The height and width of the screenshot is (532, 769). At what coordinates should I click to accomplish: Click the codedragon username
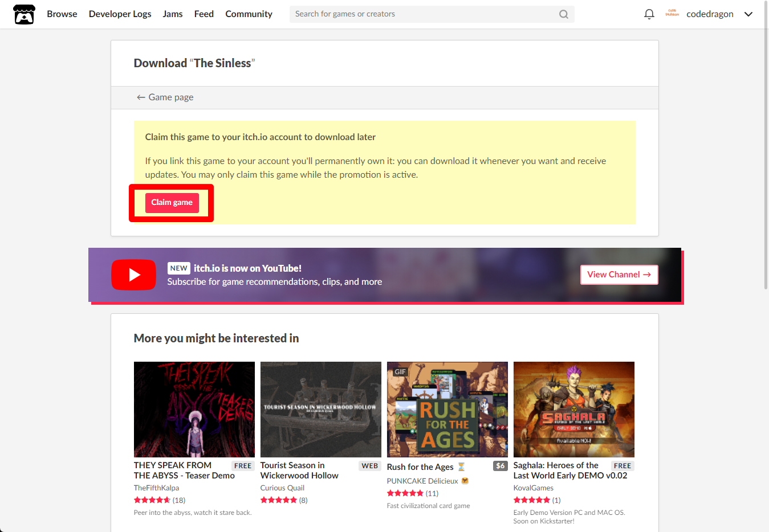point(710,14)
